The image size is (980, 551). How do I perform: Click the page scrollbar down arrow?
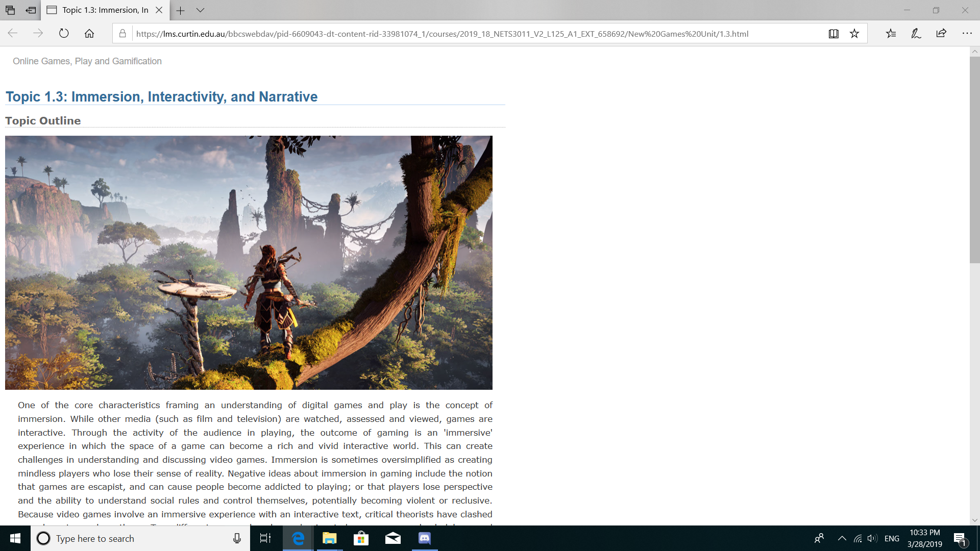point(975,520)
